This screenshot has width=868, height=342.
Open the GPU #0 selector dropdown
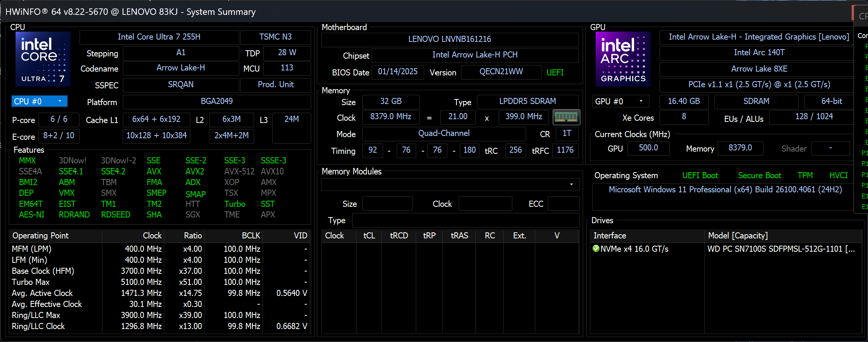click(x=620, y=101)
